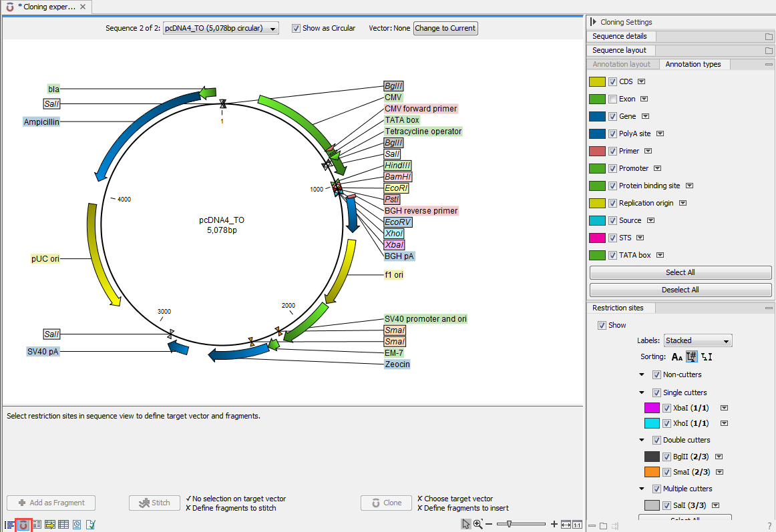
Task: Select the zoom-in magnifier tool
Action: (x=477, y=525)
